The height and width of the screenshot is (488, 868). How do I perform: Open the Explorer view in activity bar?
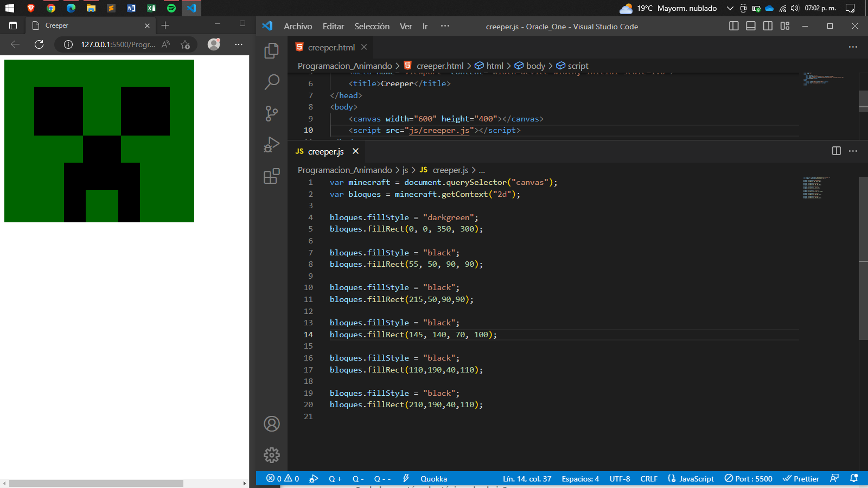[272, 51]
